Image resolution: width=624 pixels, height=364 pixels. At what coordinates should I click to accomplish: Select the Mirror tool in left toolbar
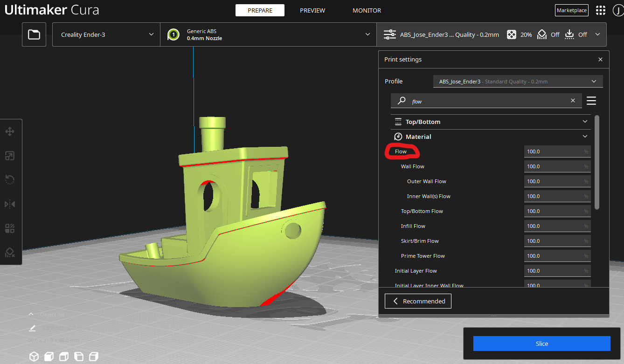click(x=10, y=204)
